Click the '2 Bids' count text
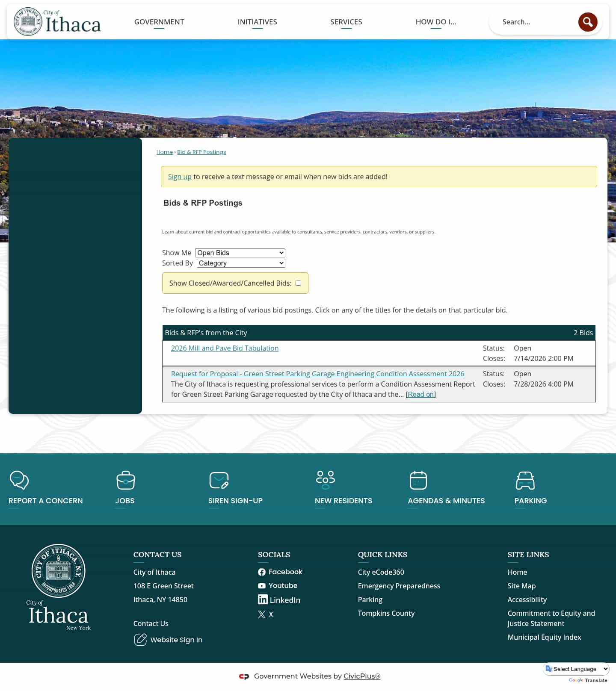616x691 pixels. coord(583,333)
